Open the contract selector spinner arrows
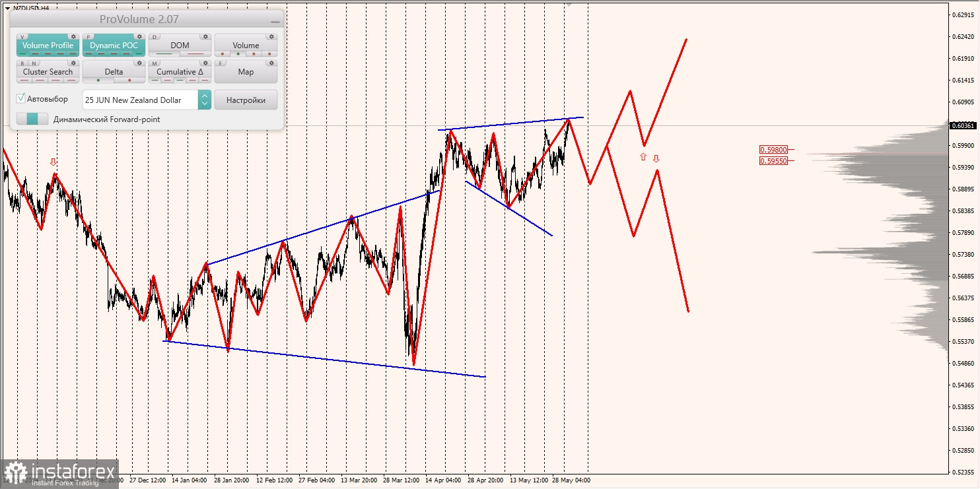980x489 pixels. click(x=205, y=100)
